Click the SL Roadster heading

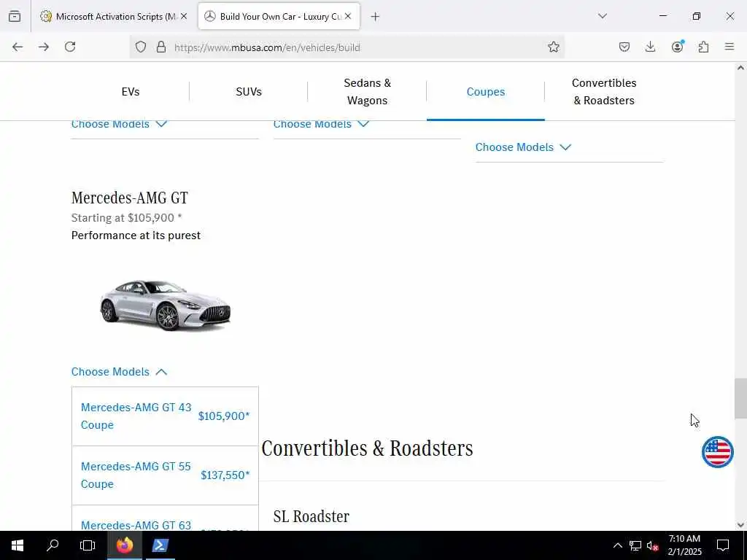pyautogui.click(x=311, y=517)
